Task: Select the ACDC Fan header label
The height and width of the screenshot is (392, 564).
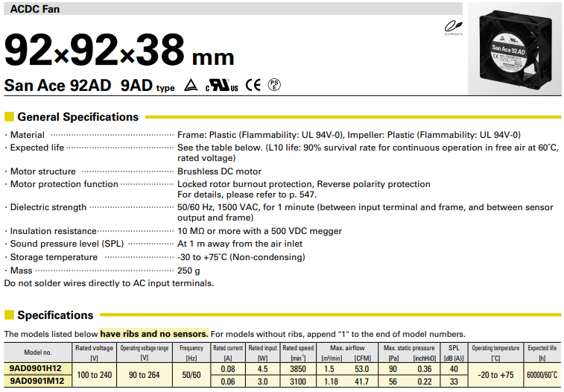Action: point(35,9)
